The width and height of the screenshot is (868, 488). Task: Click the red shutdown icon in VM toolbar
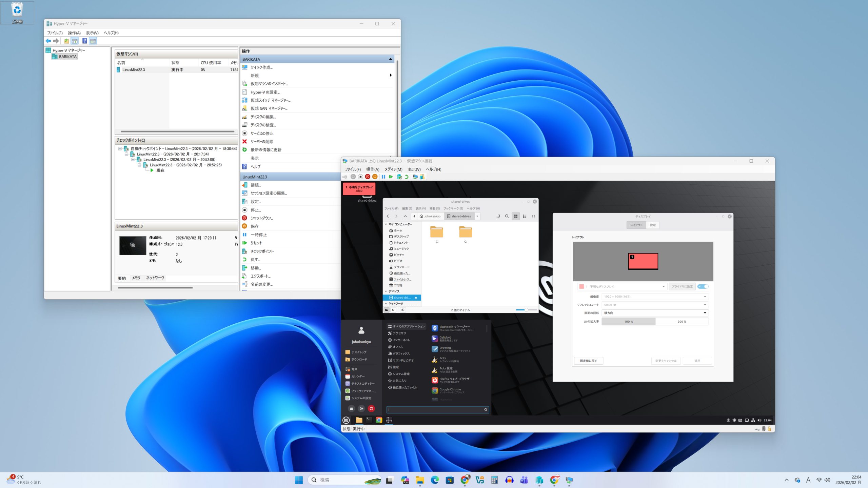(x=368, y=177)
